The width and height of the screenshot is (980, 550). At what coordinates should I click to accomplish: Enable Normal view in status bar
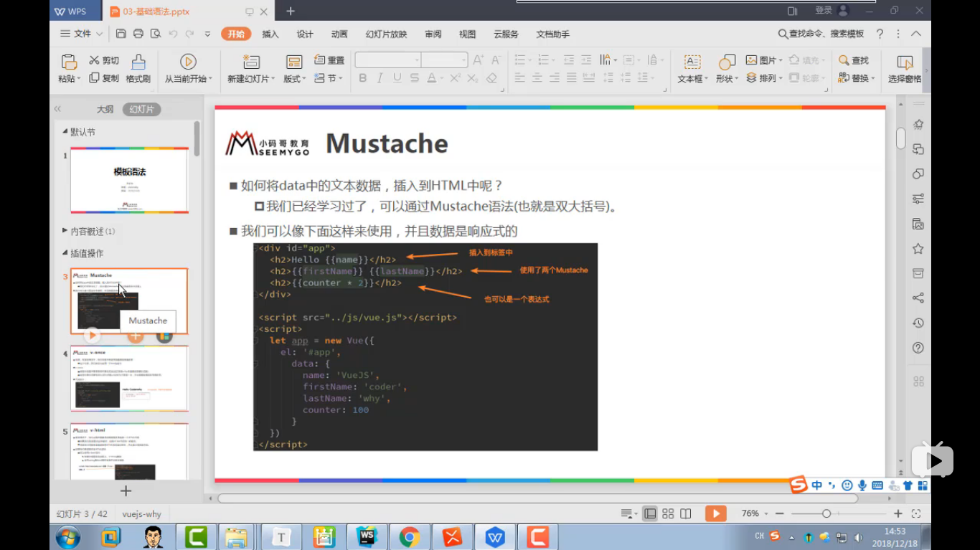coord(650,513)
